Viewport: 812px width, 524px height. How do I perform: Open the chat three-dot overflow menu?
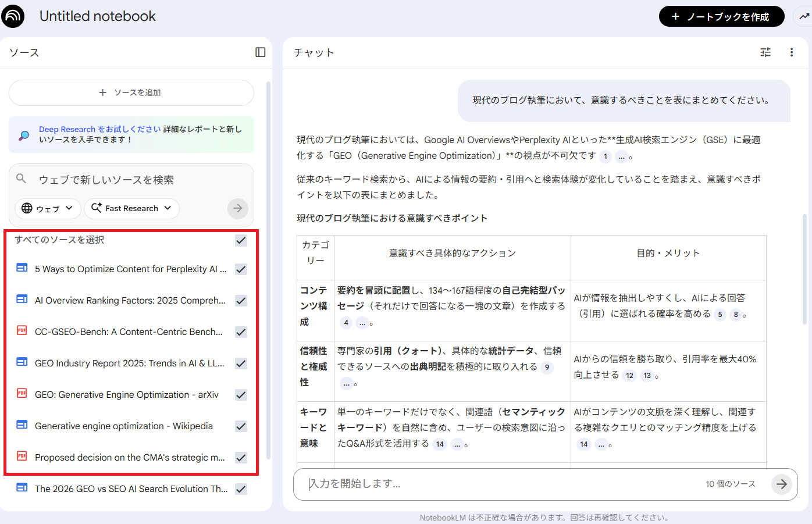tap(792, 52)
